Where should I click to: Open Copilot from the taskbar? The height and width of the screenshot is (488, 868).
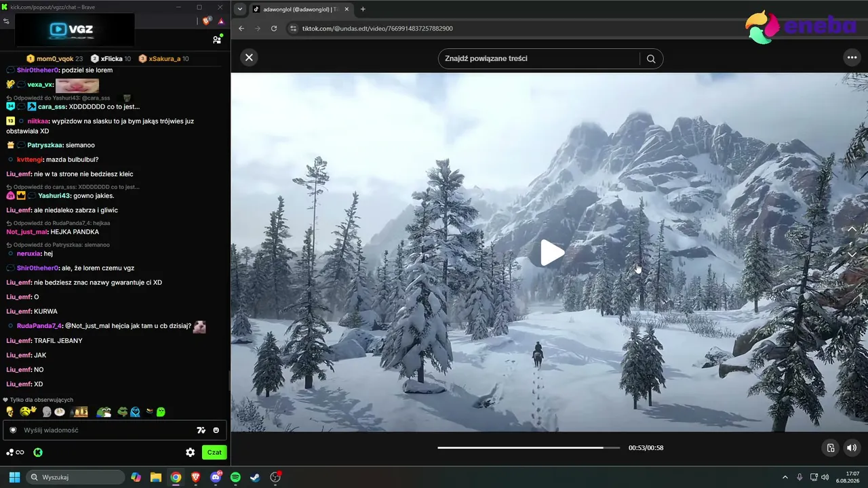(136, 477)
